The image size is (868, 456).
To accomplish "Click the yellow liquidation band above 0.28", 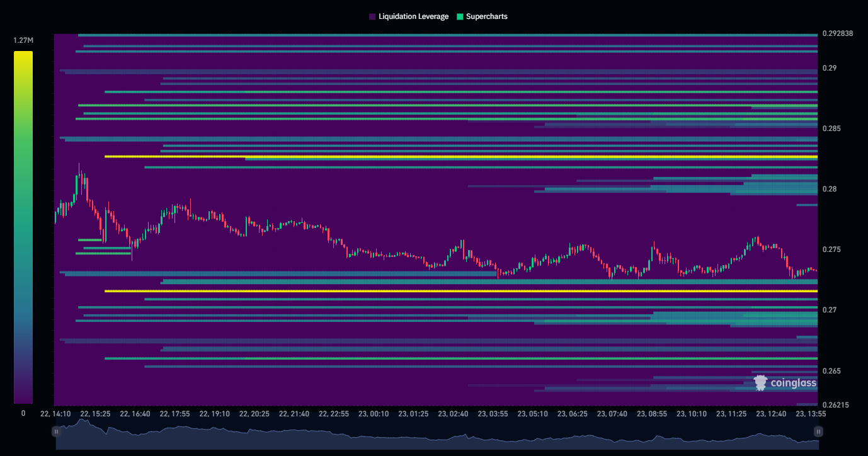I will click(461, 156).
